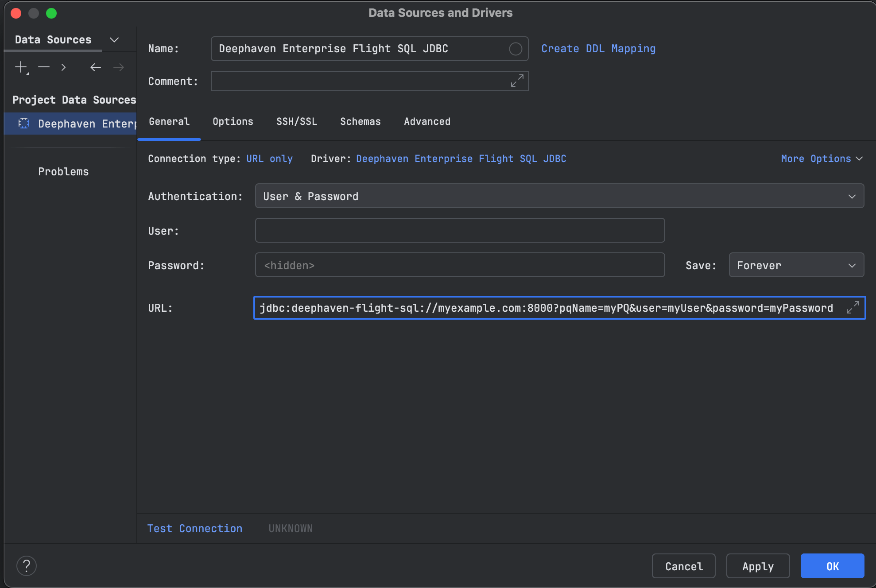Image resolution: width=876 pixels, height=588 pixels.
Task: Open the Advanced tab
Action: (x=427, y=121)
